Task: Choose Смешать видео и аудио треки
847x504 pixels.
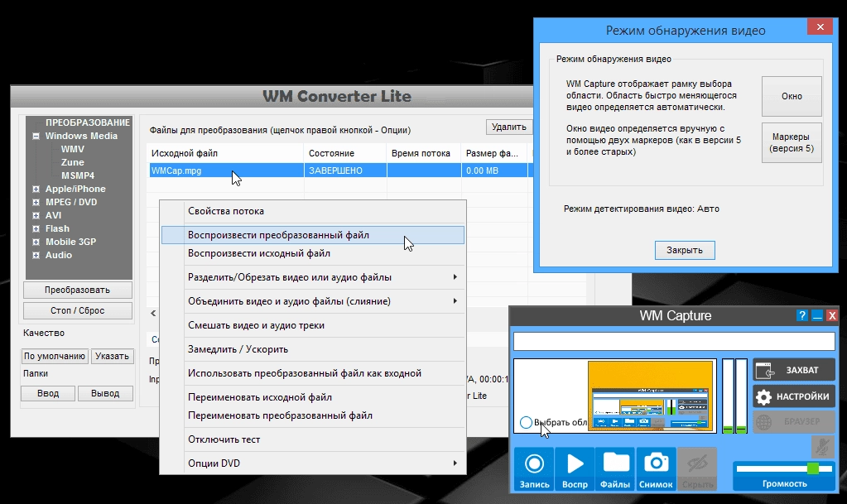Action: click(313, 325)
